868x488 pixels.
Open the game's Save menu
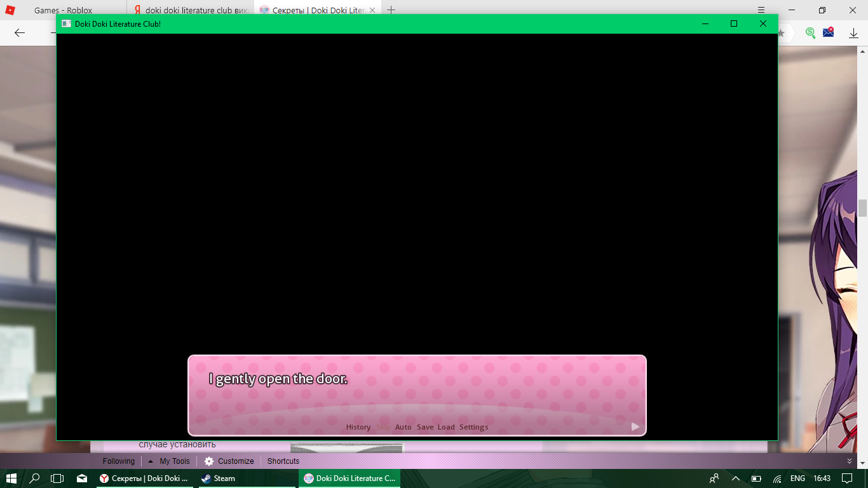[425, 427]
